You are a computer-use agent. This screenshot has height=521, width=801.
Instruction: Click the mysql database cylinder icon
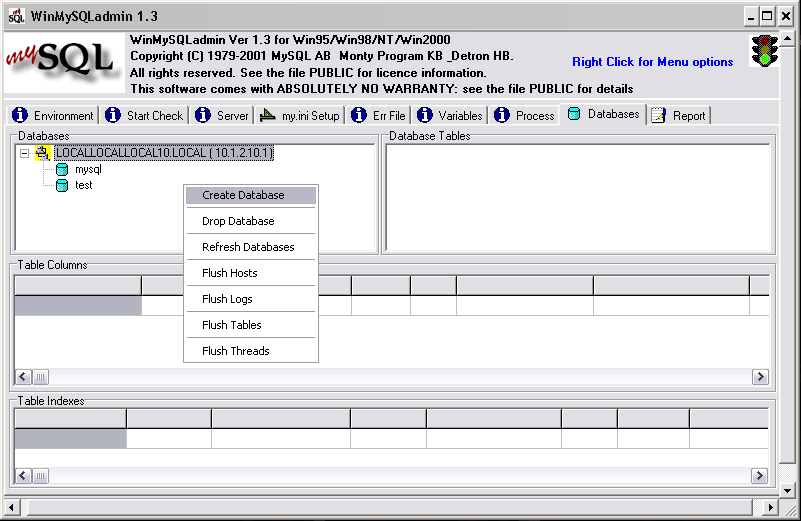62,169
